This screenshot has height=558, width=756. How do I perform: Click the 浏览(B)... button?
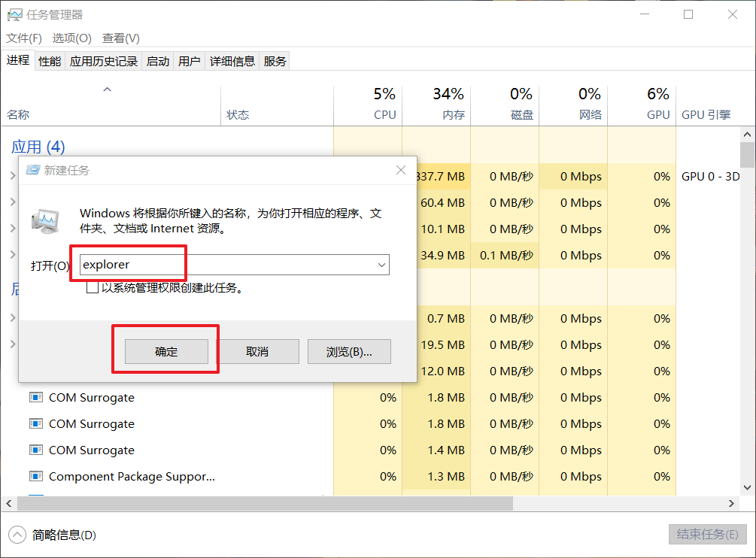pyautogui.click(x=349, y=351)
